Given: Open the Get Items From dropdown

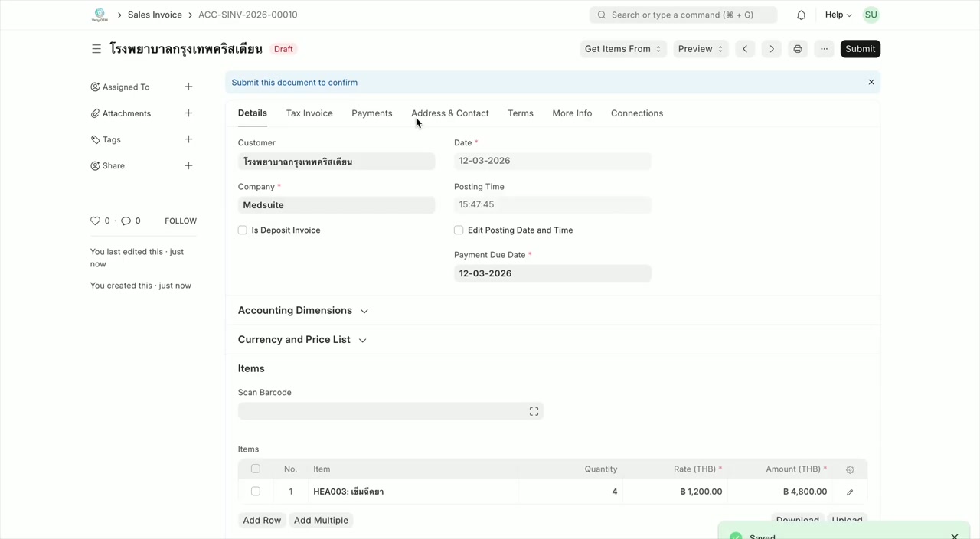Looking at the screenshot, I should (622, 48).
